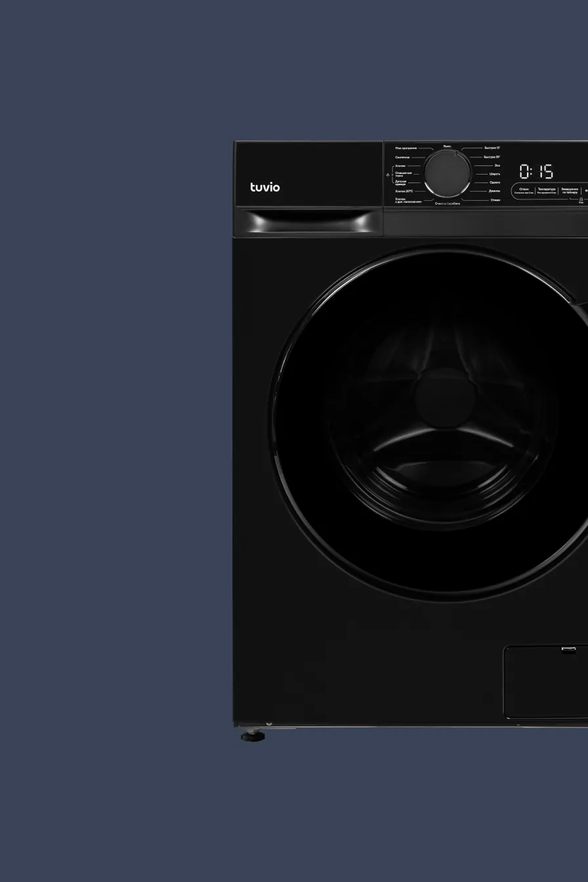Image resolution: width=588 pixels, height=882 pixels.
Task: Click the tuvio brand logo
Action: pos(264,187)
